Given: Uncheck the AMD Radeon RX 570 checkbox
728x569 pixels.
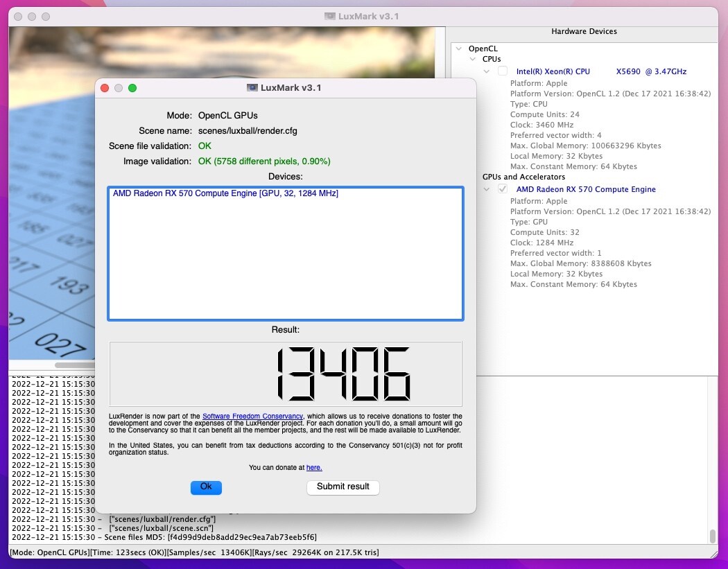Looking at the screenshot, I should pyautogui.click(x=503, y=189).
